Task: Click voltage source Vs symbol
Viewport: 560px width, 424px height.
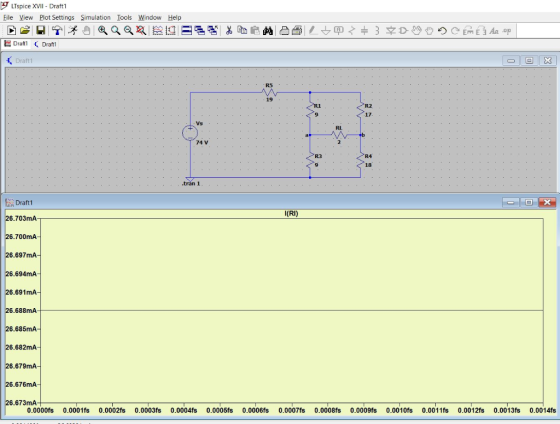Action: pyautogui.click(x=190, y=133)
